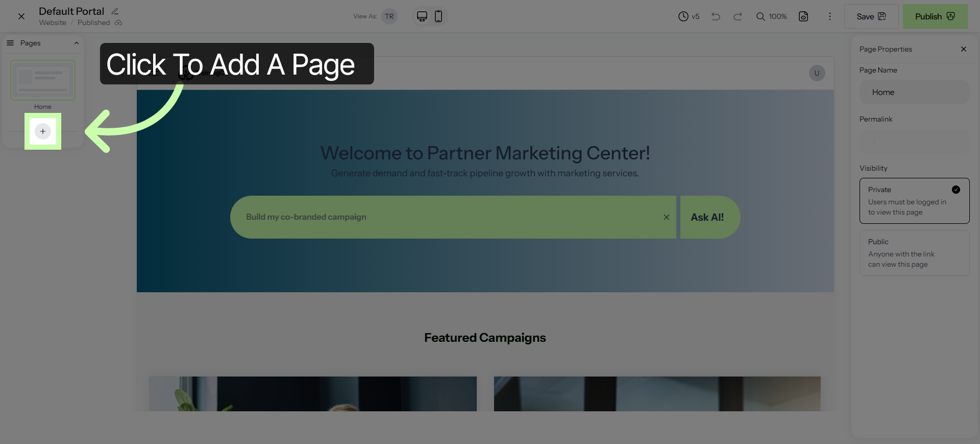Click the Pages panel hamburger icon
Image resolution: width=980 pixels, height=444 pixels.
[x=10, y=43]
